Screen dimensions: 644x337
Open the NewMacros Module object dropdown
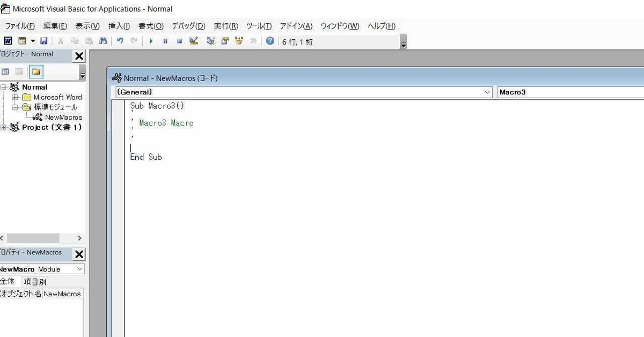coord(79,269)
